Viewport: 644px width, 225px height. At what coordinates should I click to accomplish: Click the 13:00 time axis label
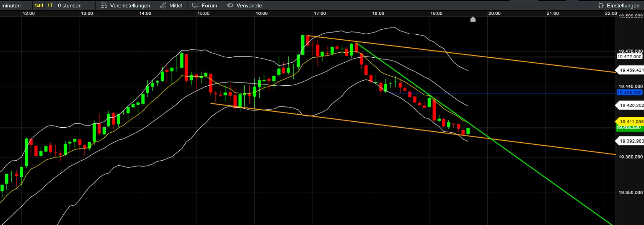coord(87,13)
